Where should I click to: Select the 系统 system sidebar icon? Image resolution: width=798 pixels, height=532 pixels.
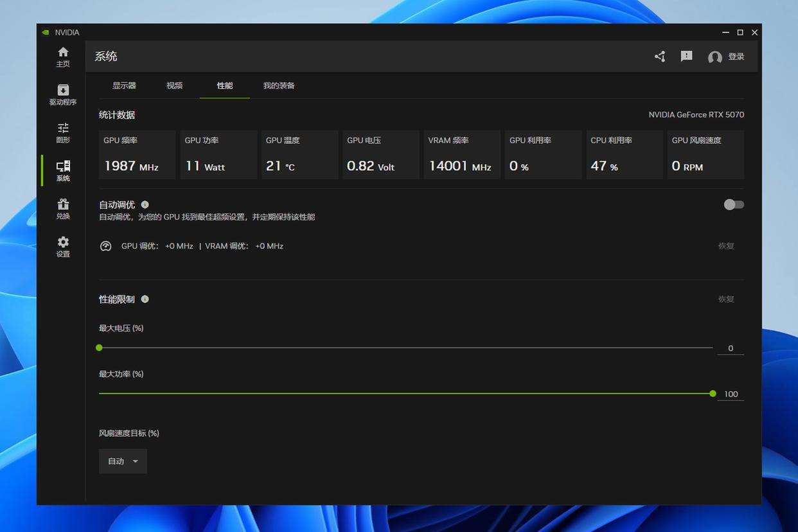[x=63, y=171]
